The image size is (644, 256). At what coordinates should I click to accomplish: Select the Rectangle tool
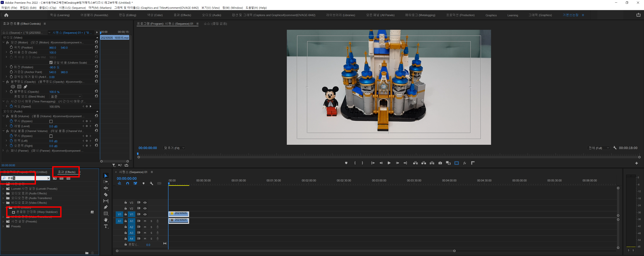pyautogui.click(x=106, y=213)
